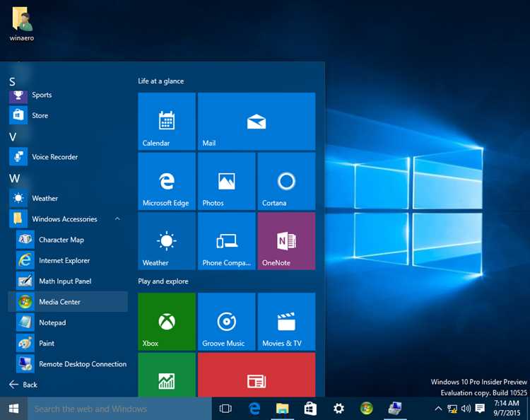Open the Phone Companion tile

(226, 241)
